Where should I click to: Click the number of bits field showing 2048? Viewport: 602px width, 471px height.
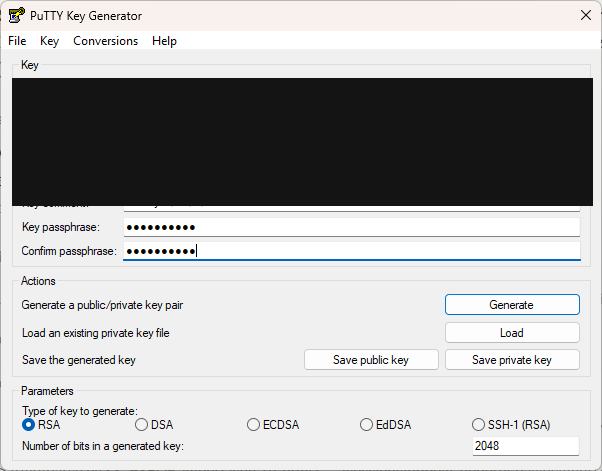[x=526, y=446]
